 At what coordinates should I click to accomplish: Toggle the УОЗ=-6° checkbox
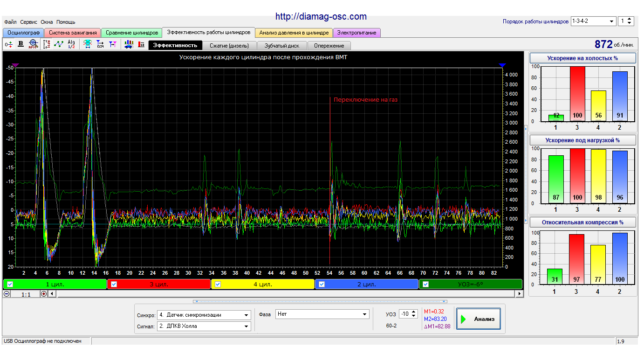click(x=426, y=284)
